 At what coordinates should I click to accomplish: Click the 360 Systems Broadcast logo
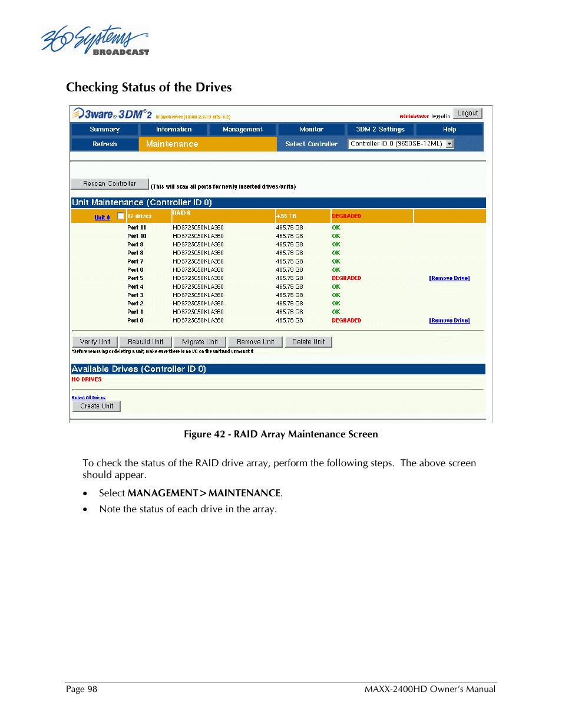[95, 41]
